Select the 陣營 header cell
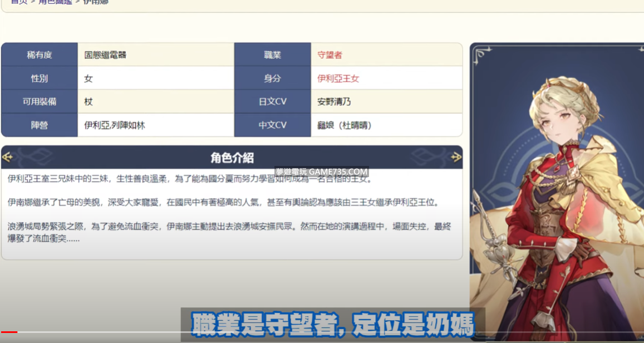The height and width of the screenshot is (343, 644). point(40,125)
